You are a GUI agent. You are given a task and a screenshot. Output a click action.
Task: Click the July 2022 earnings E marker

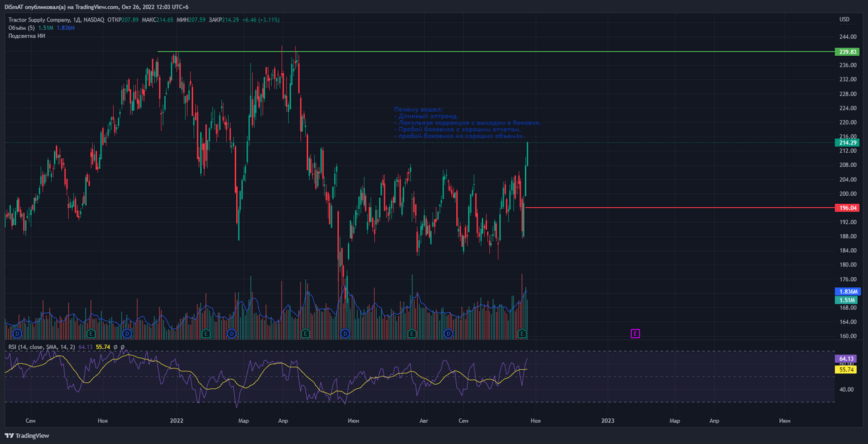pyautogui.click(x=412, y=334)
